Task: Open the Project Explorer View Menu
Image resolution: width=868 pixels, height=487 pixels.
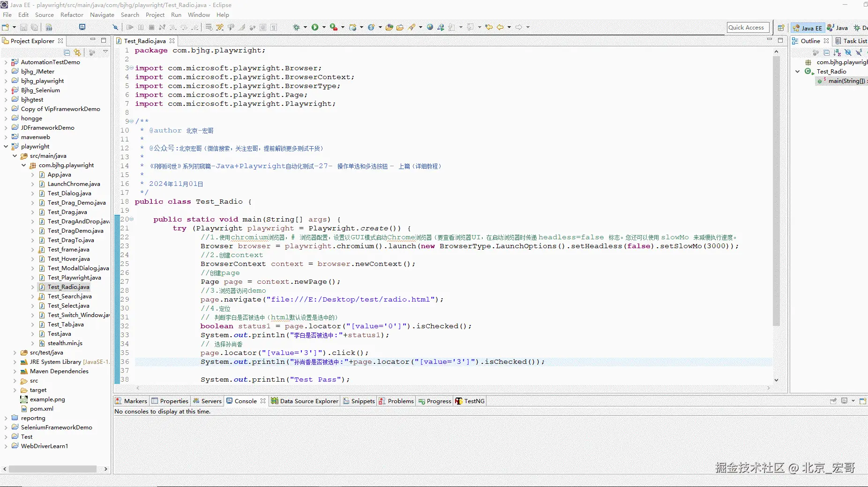Action: pyautogui.click(x=105, y=52)
